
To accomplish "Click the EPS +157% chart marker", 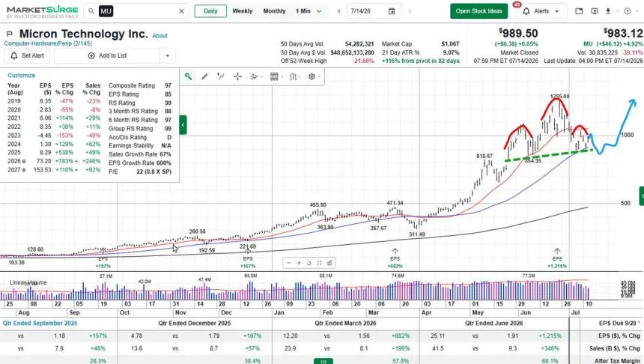I will [103, 259].
